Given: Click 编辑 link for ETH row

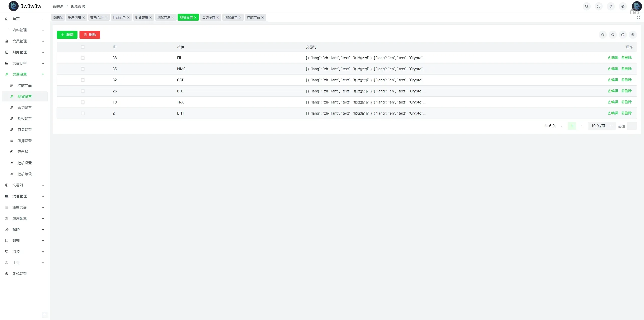Looking at the screenshot, I should 613,113.
